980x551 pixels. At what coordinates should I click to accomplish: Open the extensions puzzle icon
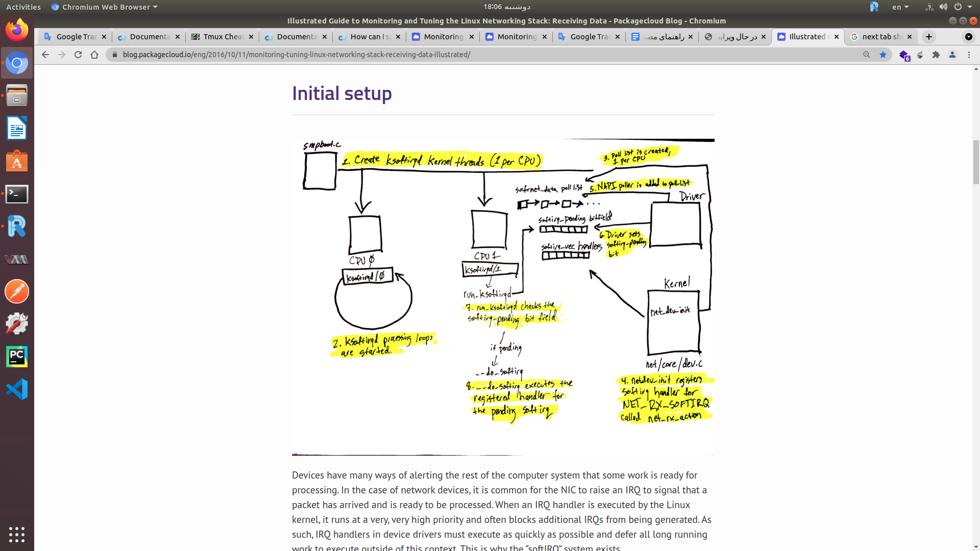coord(936,55)
